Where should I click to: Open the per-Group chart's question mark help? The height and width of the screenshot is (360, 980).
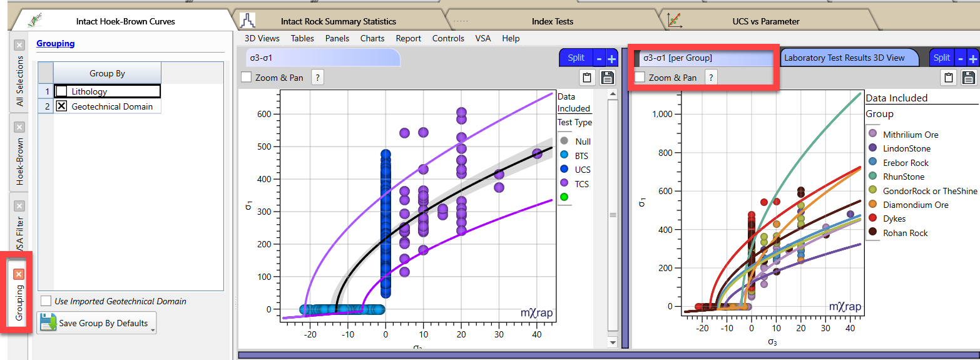[712, 77]
